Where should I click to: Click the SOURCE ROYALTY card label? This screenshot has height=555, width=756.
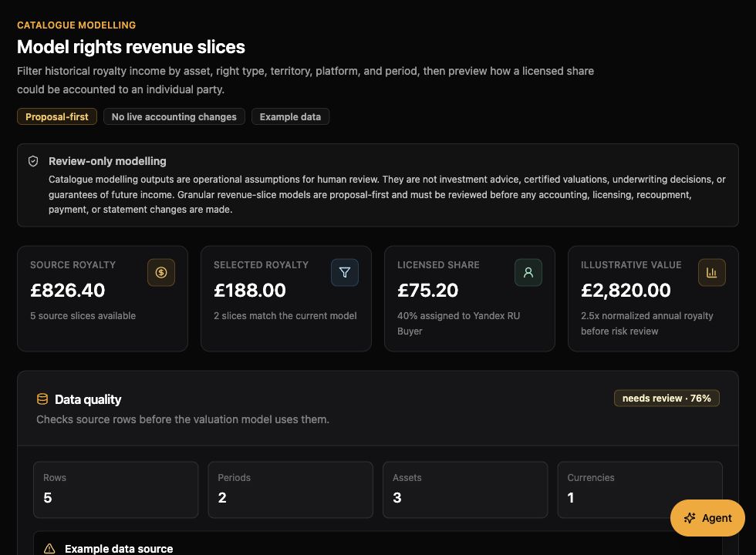click(x=73, y=265)
